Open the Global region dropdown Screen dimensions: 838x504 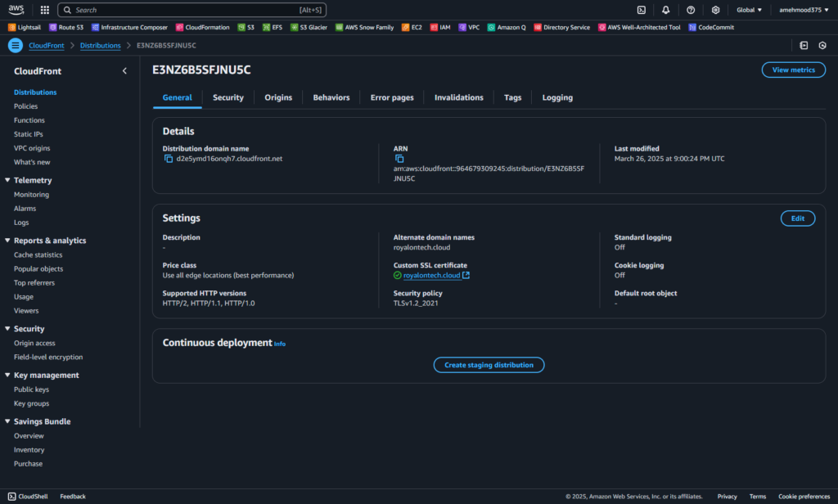click(750, 10)
